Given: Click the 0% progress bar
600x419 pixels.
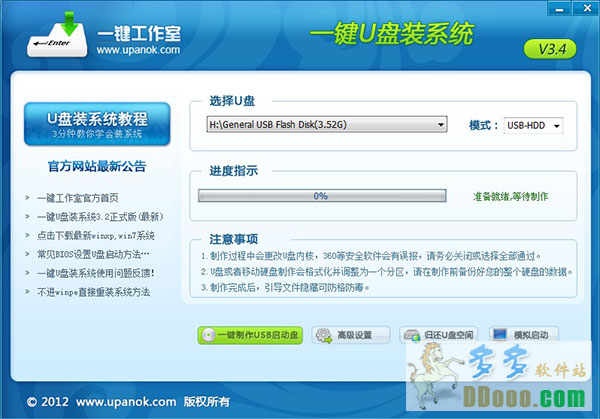Looking at the screenshot, I should 320,196.
